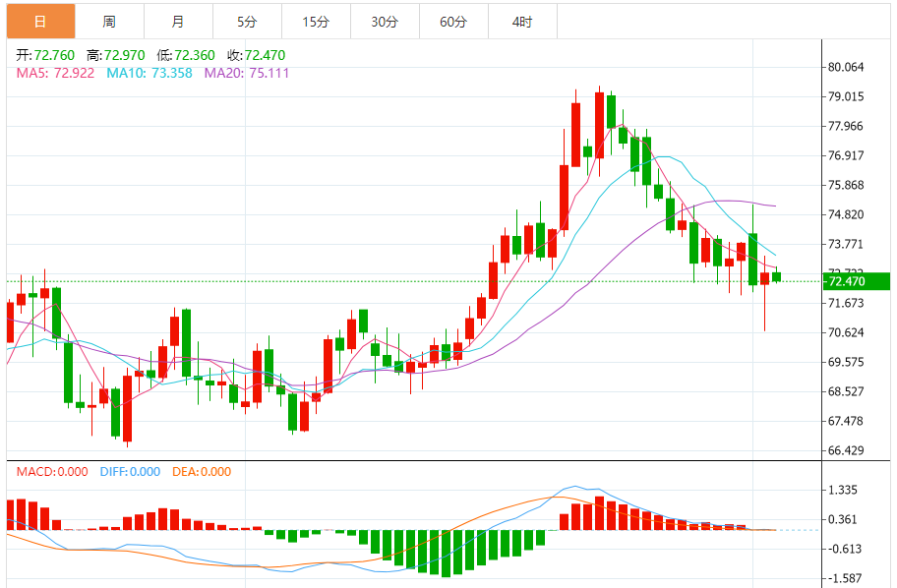This screenshot has width=897, height=588.
Task: Open the 30分 timeframe tab
Action: (385, 22)
